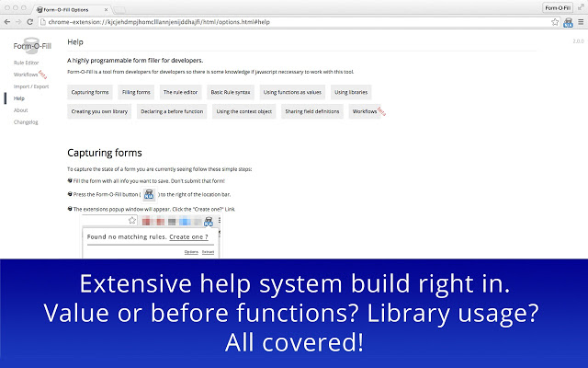Open About in the sidebar
588x368 pixels.
click(x=20, y=110)
